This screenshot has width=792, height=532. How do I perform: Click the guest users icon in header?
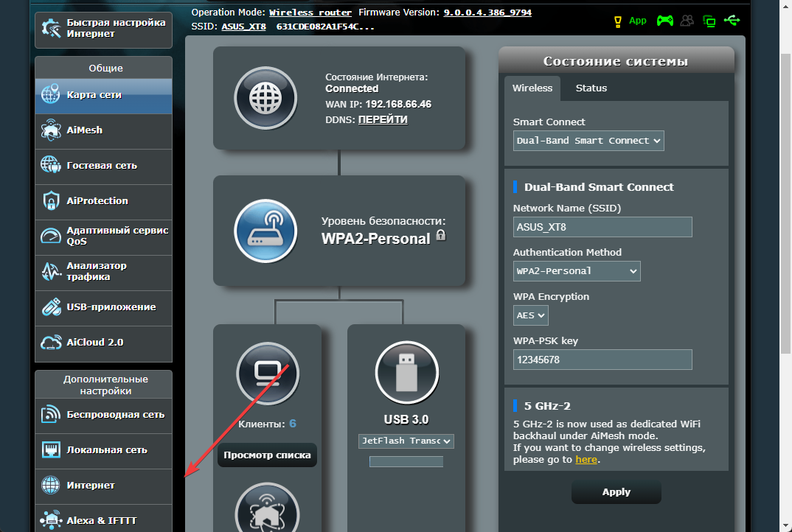pyautogui.click(x=687, y=21)
